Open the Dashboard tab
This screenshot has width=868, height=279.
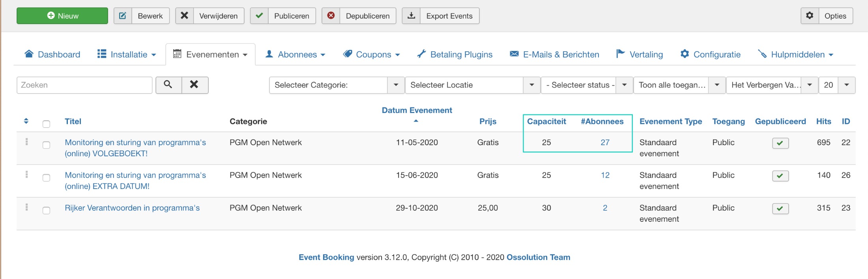pyautogui.click(x=52, y=54)
